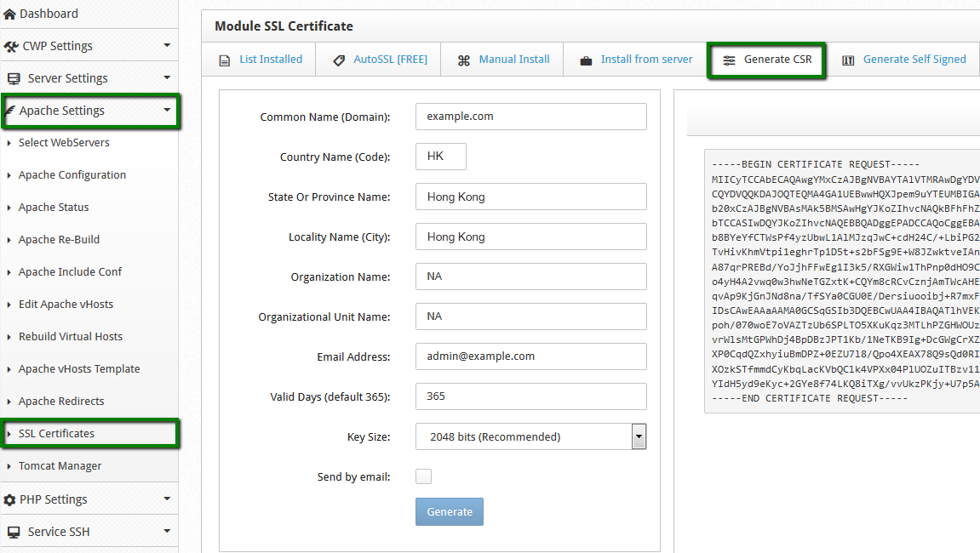Open the Manual Install tab
The width and height of the screenshot is (980, 553).
(513, 60)
